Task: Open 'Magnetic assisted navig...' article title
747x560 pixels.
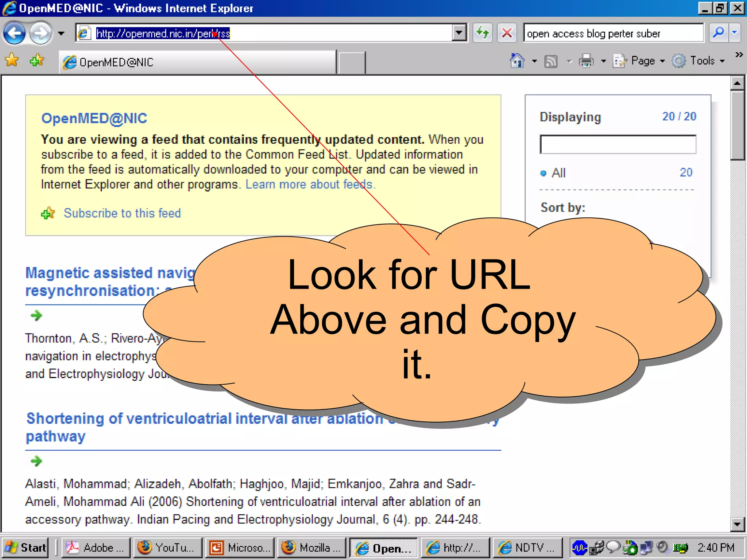Action: (x=109, y=282)
